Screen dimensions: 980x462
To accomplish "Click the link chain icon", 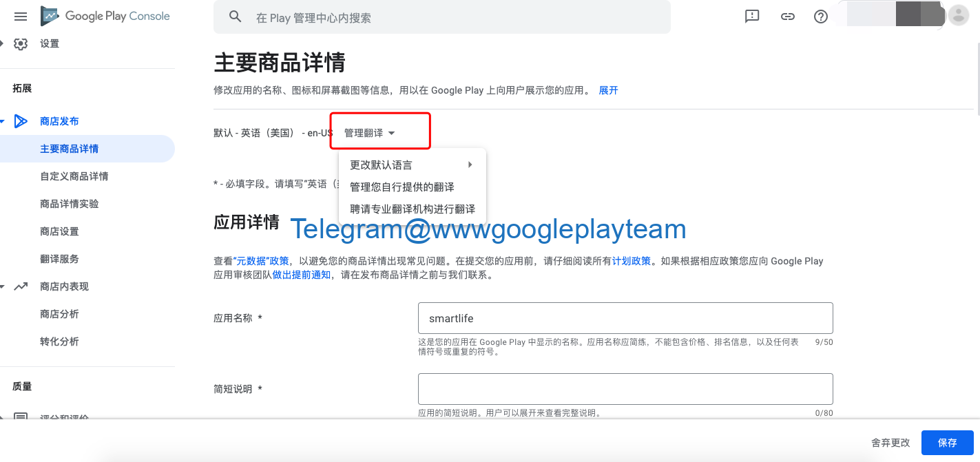I will [788, 17].
